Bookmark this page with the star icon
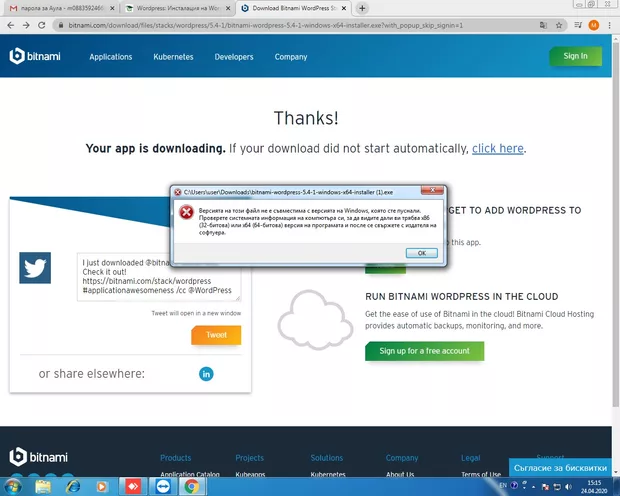 [559, 25]
